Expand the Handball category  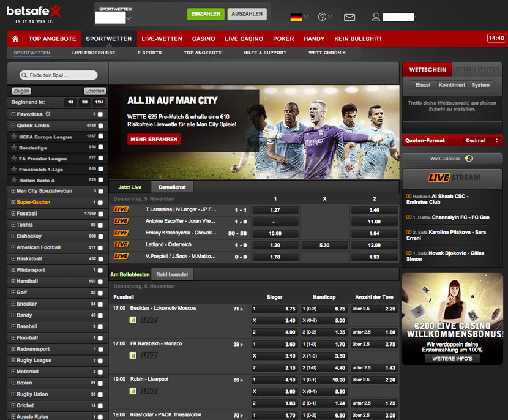click(13, 281)
